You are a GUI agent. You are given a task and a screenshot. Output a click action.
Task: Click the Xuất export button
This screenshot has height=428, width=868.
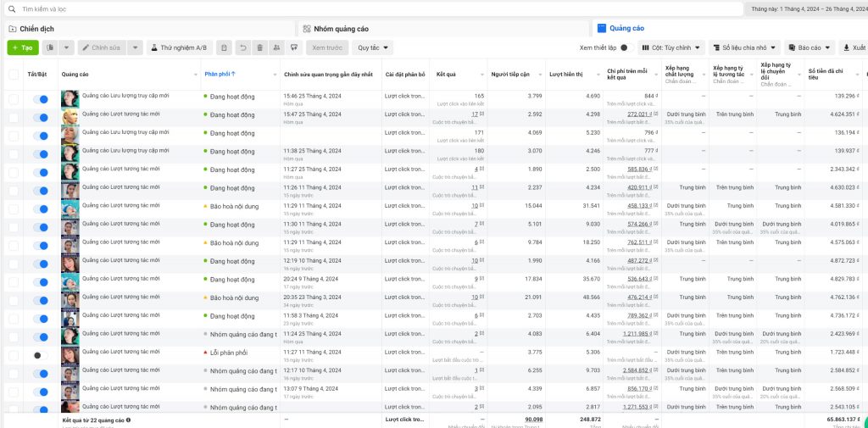(x=854, y=47)
